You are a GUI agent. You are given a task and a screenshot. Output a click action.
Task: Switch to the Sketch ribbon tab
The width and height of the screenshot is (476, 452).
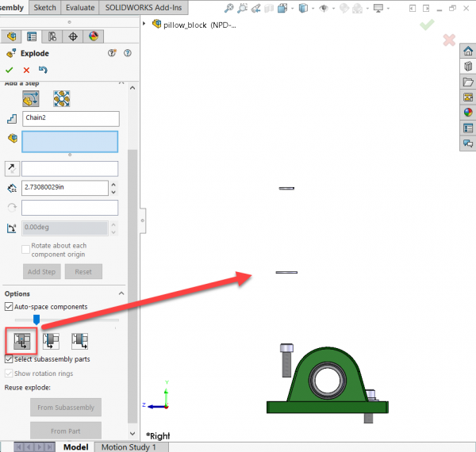pyautogui.click(x=45, y=7)
